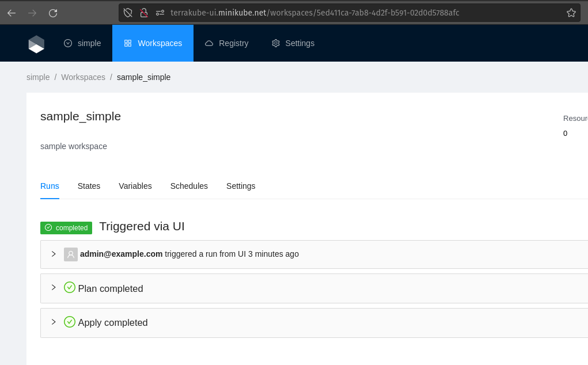Click the tracking protection shield icon
This screenshot has width=588, height=365.
[x=128, y=13]
